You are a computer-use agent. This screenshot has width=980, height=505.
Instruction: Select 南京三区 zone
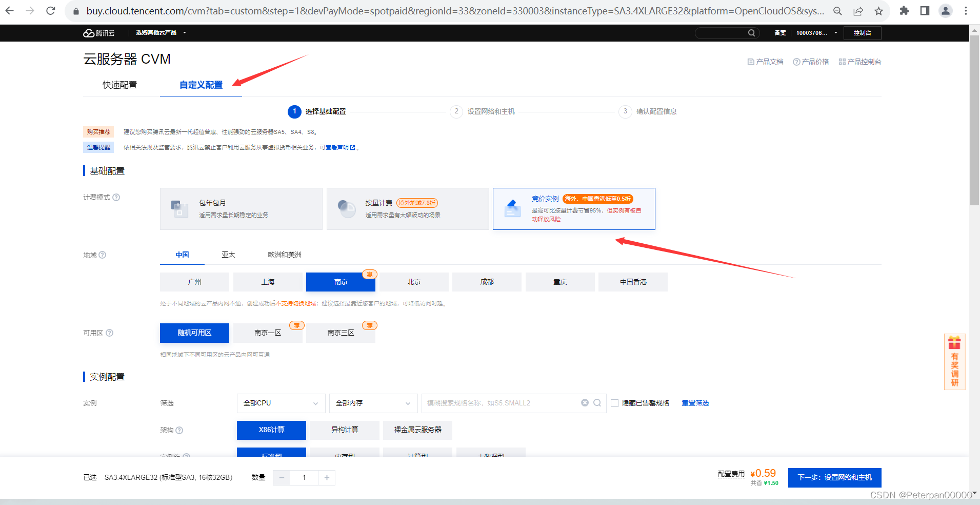[x=341, y=333]
